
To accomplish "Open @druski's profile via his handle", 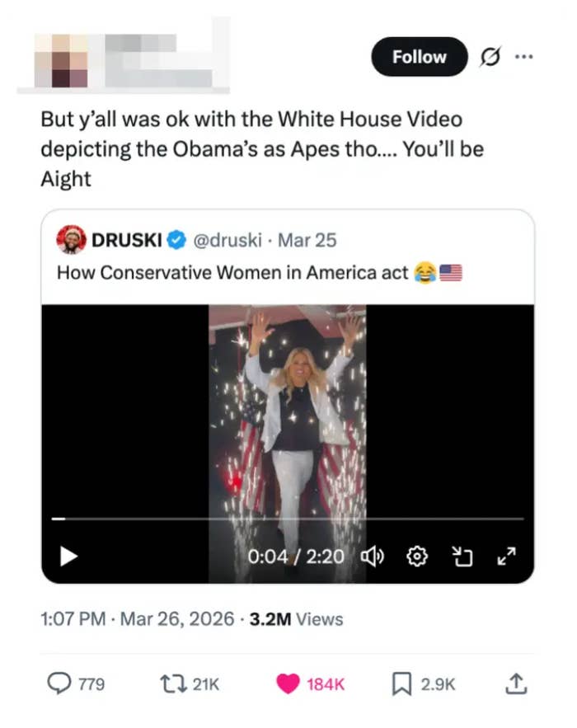I will tap(229, 240).
